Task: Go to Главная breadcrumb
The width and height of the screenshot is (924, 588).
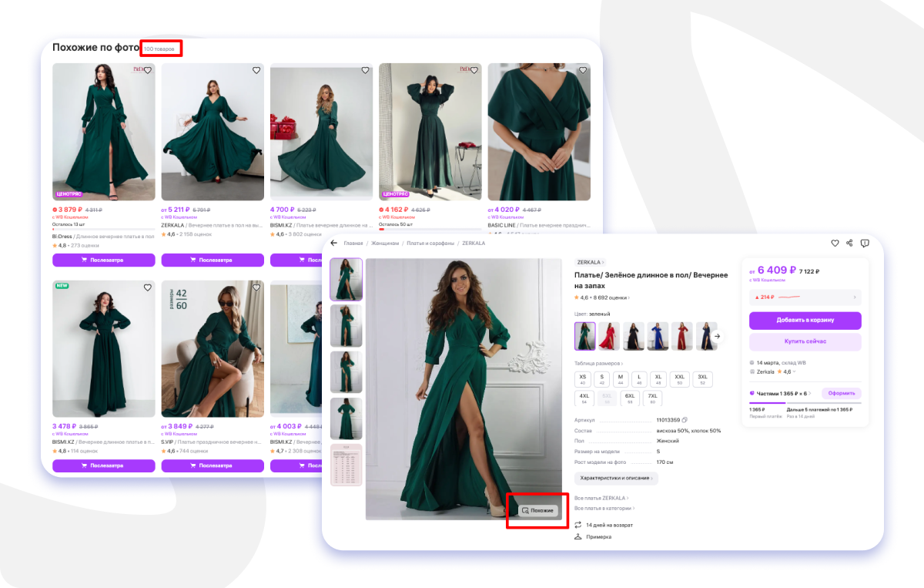Action: click(x=353, y=243)
